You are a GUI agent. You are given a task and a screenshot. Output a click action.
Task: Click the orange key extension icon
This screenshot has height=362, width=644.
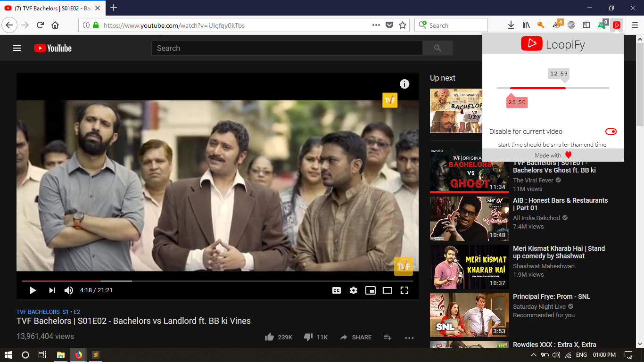(x=541, y=25)
